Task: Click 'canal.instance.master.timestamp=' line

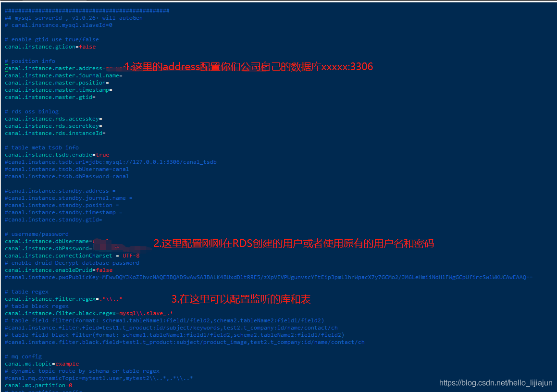Action: 59,90
